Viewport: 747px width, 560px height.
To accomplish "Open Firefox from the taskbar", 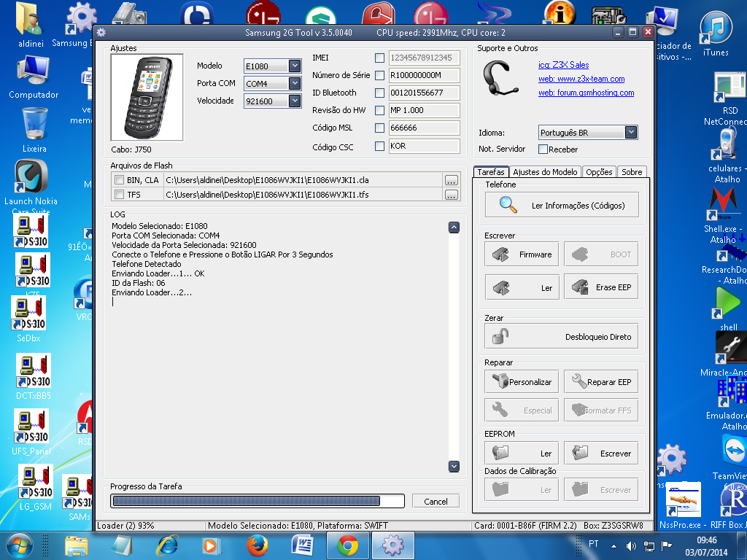I will 258,545.
